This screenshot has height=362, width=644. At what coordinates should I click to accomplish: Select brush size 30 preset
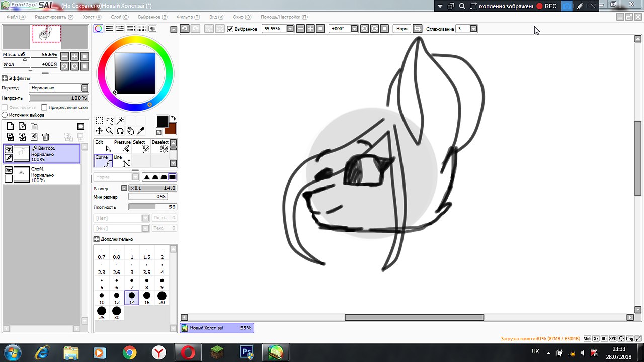(x=117, y=313)
